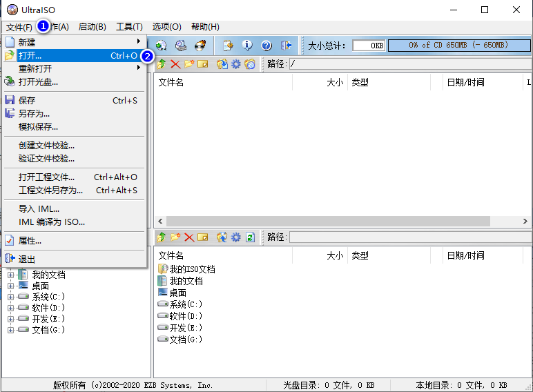
Task: Click the help question mark toolbar icon
Action: point(266,46)
